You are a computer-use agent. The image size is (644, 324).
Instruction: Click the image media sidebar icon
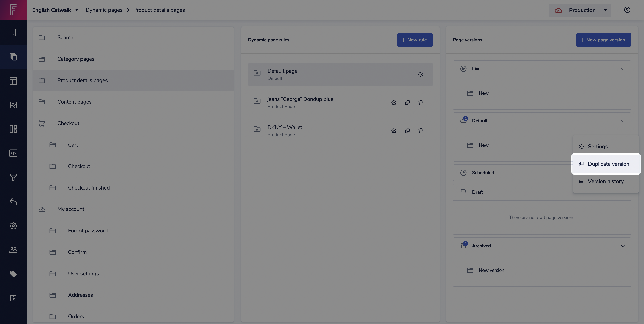[13, 105]
